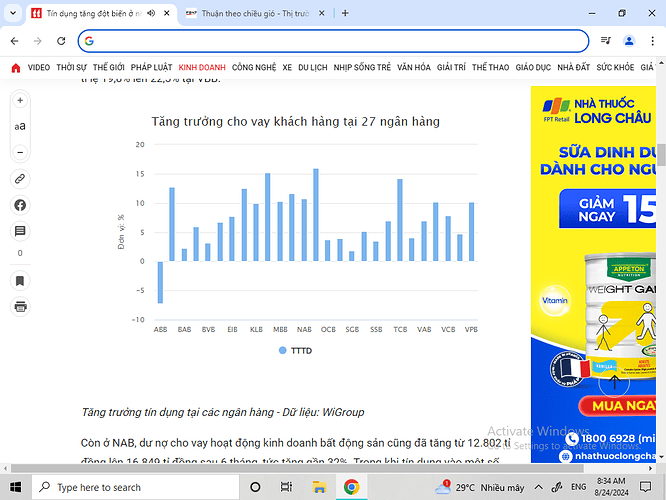666x500 pixels.
Task: Share the article on Facebook
Action: pos(20,205)
